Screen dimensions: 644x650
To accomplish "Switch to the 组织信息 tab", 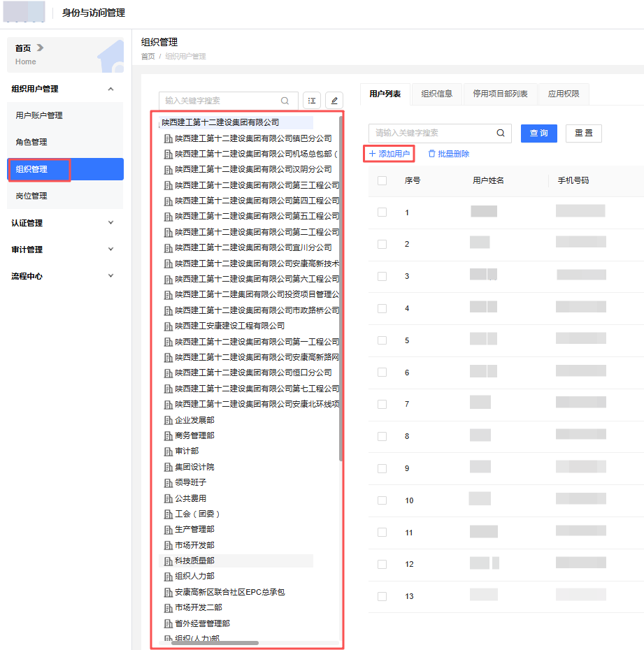I will pos(436,94).
